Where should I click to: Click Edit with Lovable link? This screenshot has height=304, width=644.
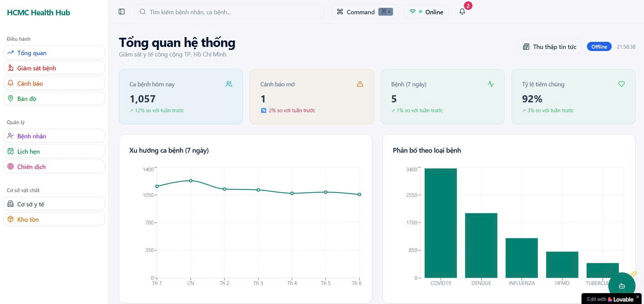(610, 299)
